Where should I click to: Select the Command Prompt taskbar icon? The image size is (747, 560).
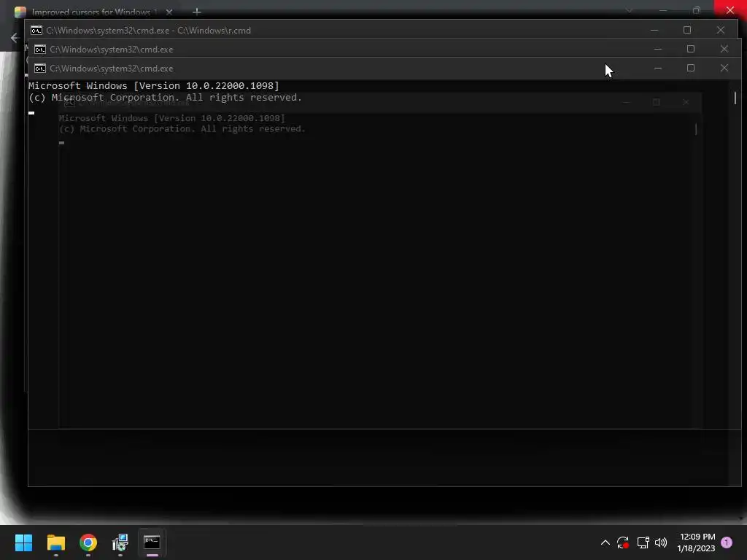152,542
